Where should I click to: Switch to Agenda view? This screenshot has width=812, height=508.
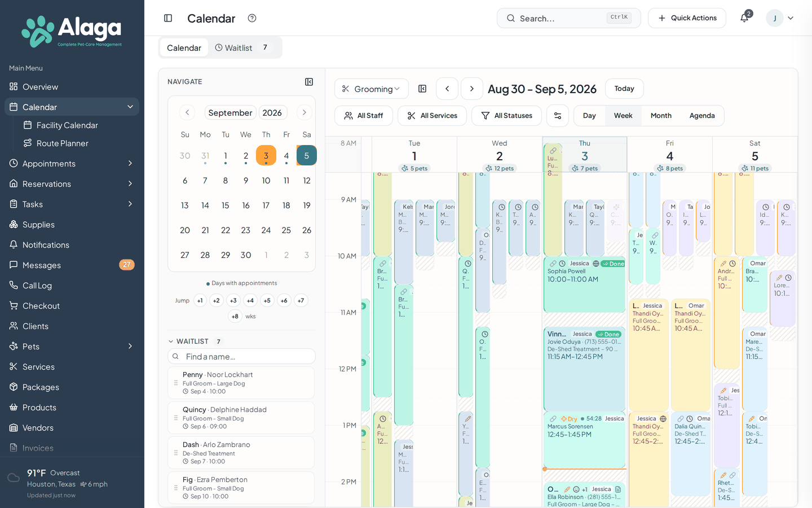coord(702,116)
